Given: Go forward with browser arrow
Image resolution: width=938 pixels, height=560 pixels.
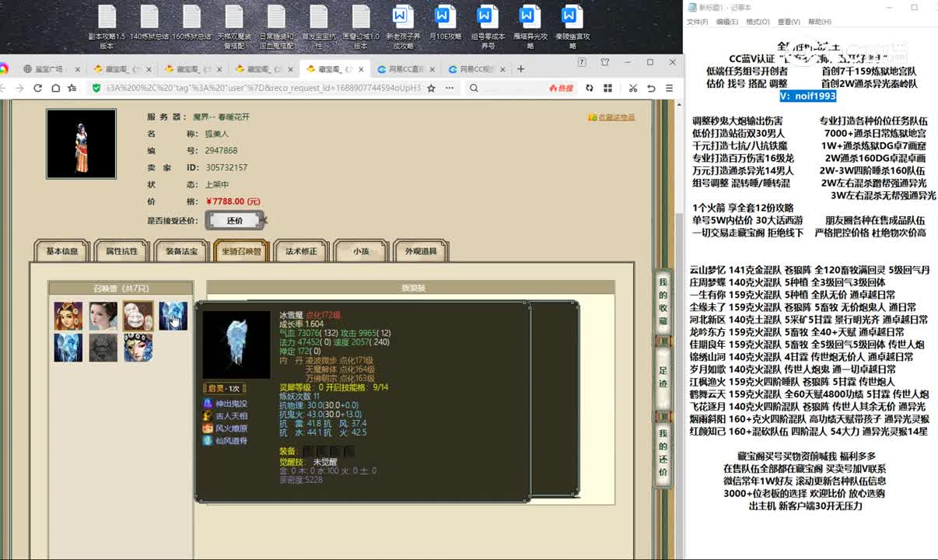Looking at the screenshot, I should tap(21, 88).
